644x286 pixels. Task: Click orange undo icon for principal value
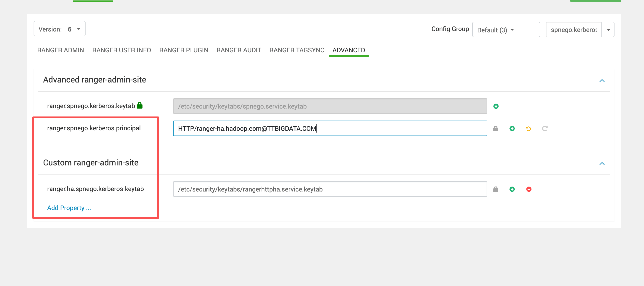pos(528,129)
